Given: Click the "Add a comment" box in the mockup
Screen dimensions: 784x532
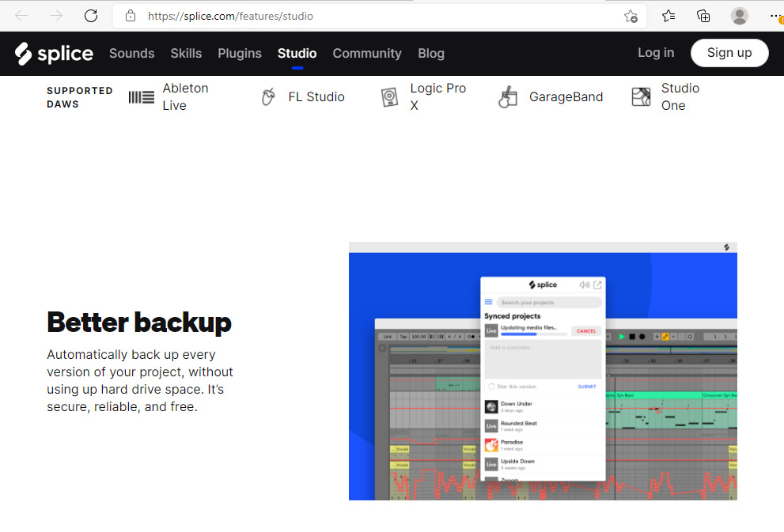Looking at the screenshot, I should [x=543, y=360].
